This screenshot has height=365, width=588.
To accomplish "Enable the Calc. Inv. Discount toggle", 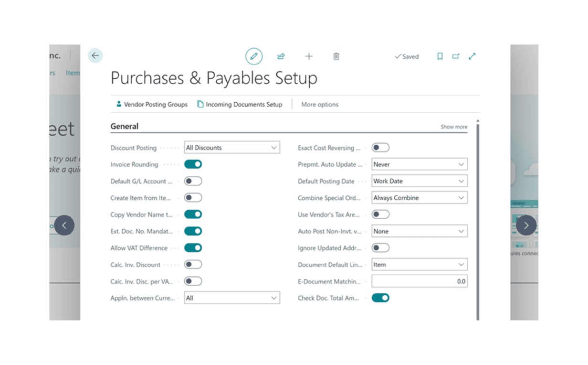I will tap(193, 265).
